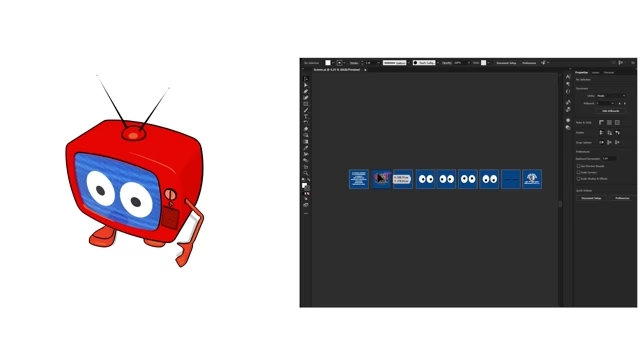Select the Eraser tool

click(306, 129)
